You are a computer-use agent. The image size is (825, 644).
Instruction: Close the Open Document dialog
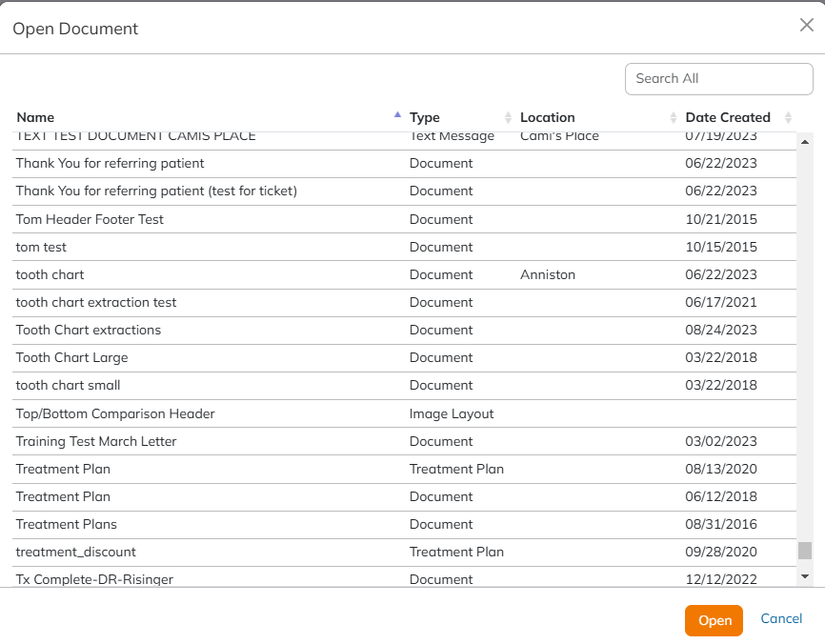[x=807, y=25]
